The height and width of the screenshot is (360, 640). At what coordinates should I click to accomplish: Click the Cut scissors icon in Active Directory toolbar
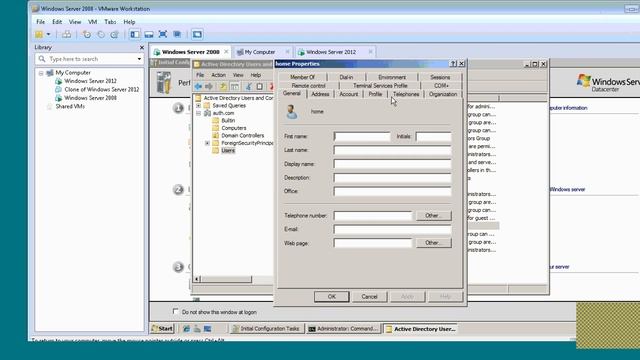pyautogui.click(x=248, y=87)
